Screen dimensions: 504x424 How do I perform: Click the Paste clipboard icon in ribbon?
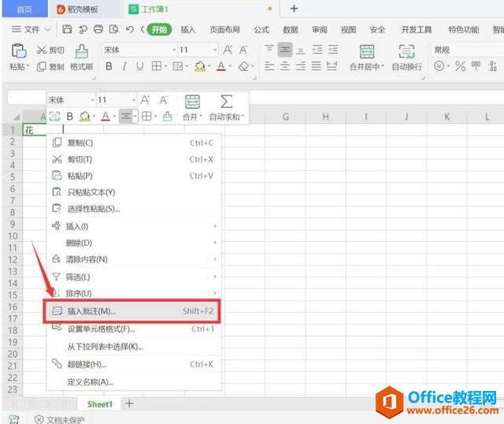pos(19,50)
